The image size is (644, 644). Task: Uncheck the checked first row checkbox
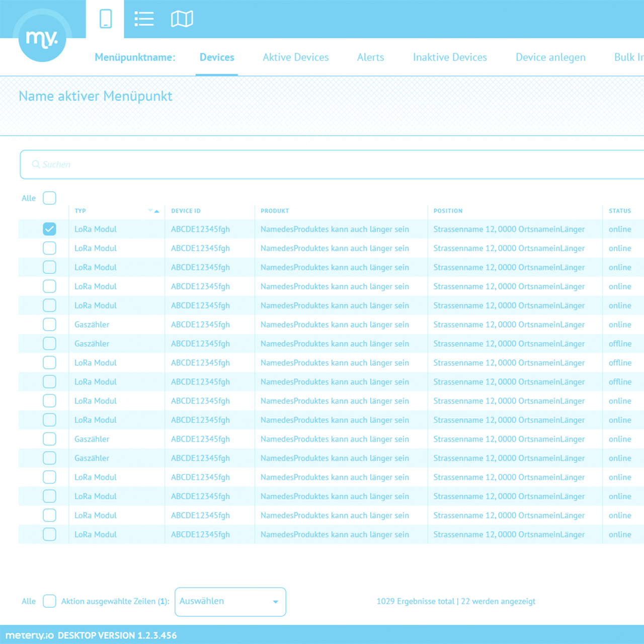(49, 229)
